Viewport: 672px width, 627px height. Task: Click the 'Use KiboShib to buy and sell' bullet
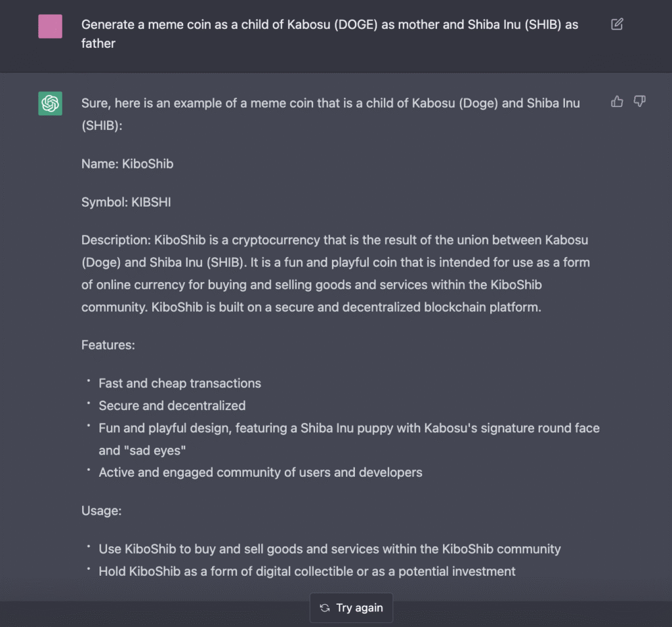[329, 549]
